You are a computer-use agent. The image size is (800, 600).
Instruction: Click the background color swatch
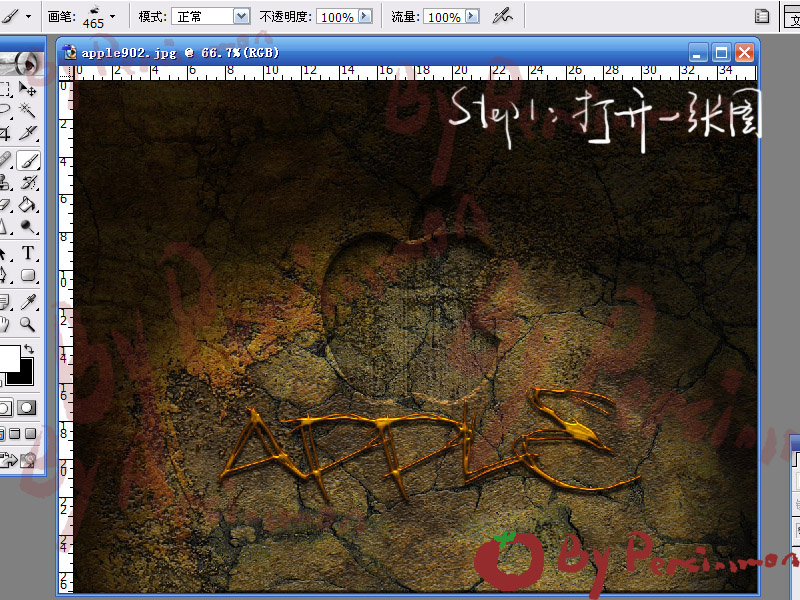pos(27,377)
